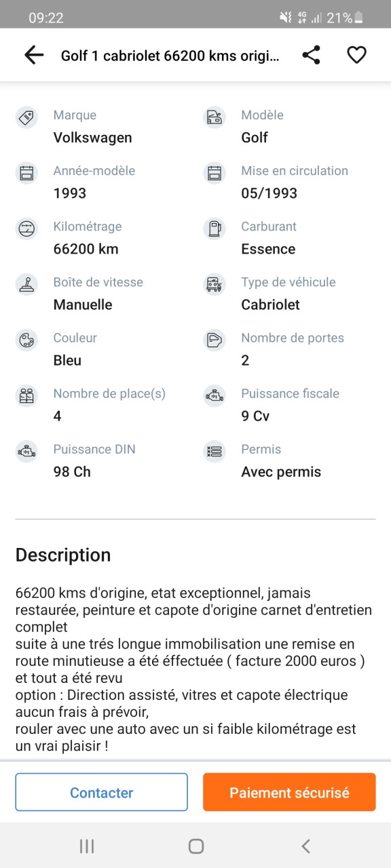Tap the Couleur palette icon

(26, 340)
